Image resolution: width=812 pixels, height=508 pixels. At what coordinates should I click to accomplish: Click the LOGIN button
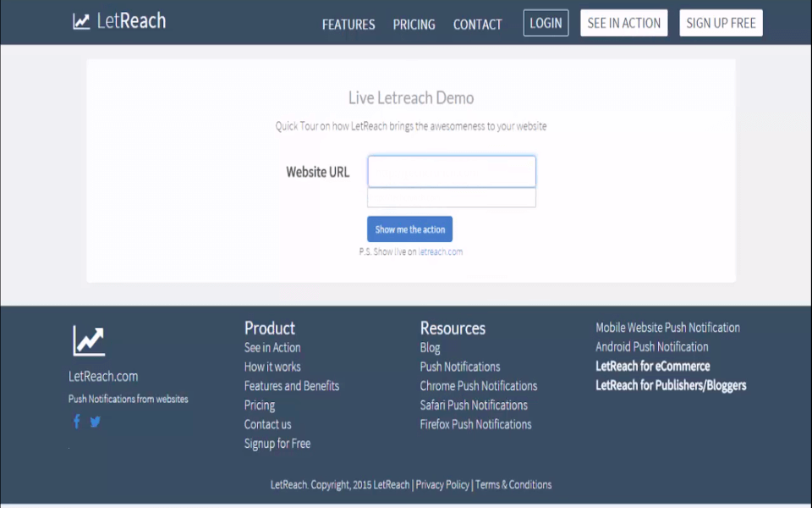click(x=546, y=23)
